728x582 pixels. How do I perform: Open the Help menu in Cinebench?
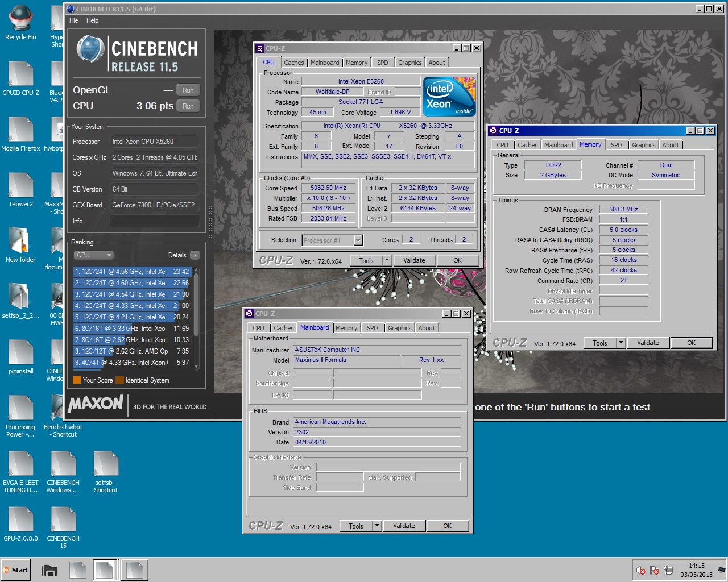(x=92, y=20)
